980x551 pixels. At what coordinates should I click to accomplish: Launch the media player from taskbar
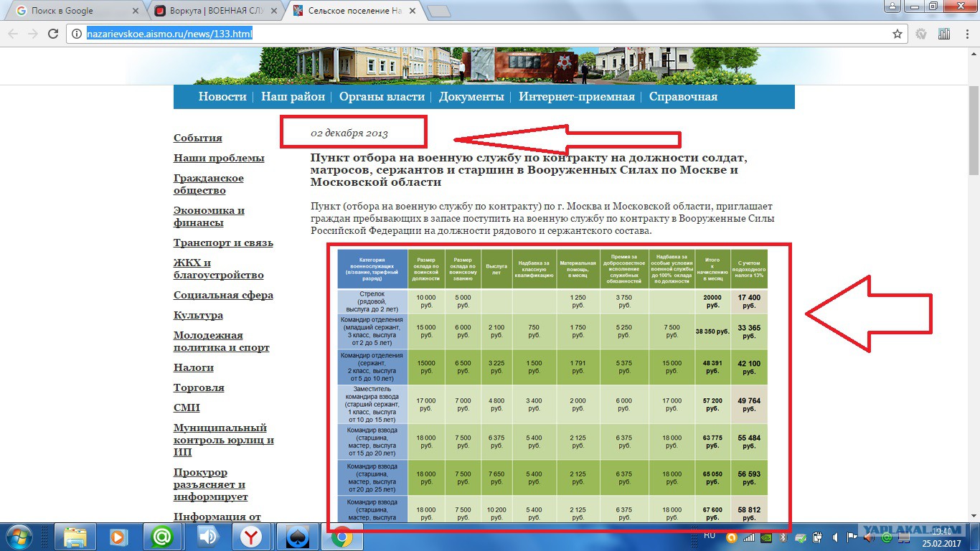pos(117,537)
